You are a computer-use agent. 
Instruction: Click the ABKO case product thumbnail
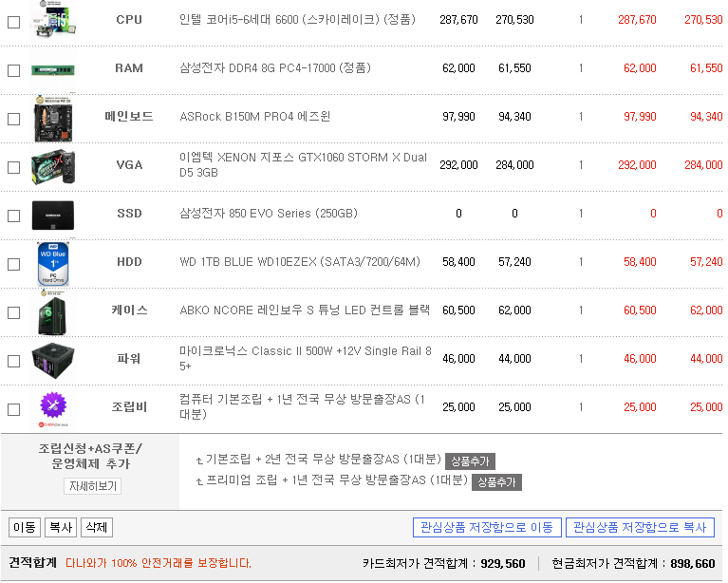coord(53,311)
